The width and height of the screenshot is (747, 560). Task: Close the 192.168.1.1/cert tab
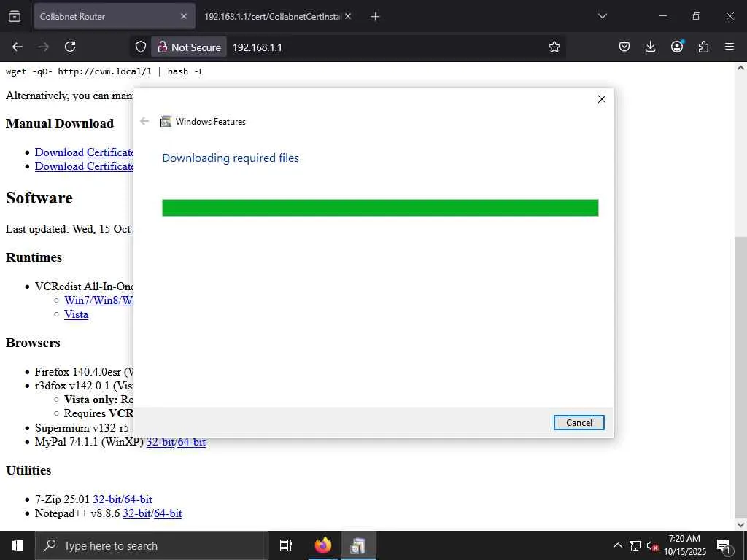click(x=348, y=16)
